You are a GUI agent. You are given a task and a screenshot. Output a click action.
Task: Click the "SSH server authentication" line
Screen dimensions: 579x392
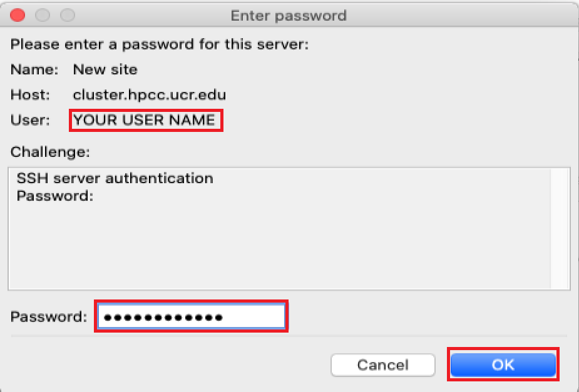115,178
